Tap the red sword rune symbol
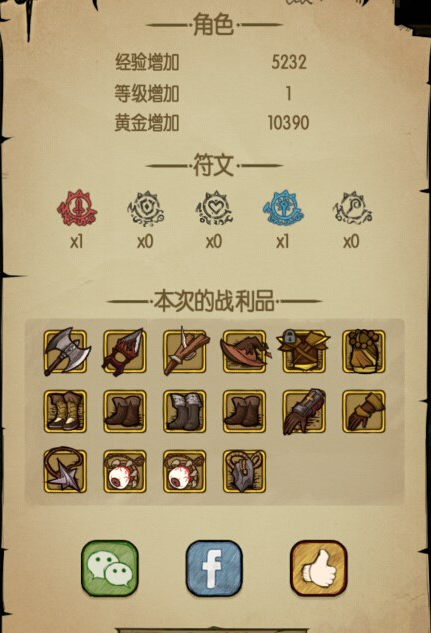This screenshot has height=633, width=431. tap(77, 208)
